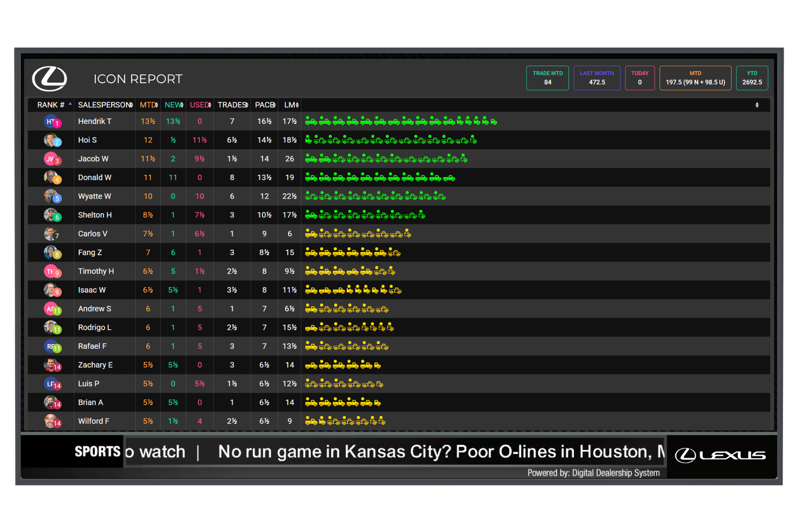Image resolution: width=798 pixels, height=532 pixels.
Task: Sort by the orange MTD column header
Action: tap(148, 105)
